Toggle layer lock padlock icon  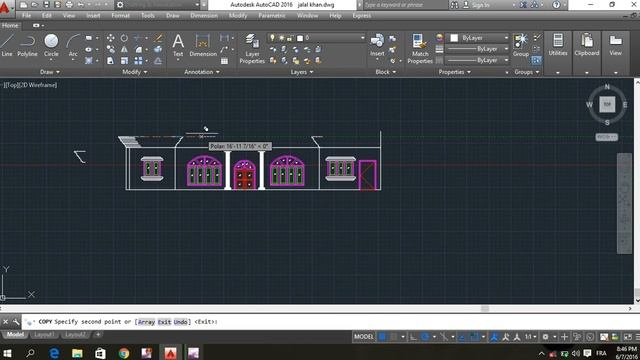tap(289, 38)
